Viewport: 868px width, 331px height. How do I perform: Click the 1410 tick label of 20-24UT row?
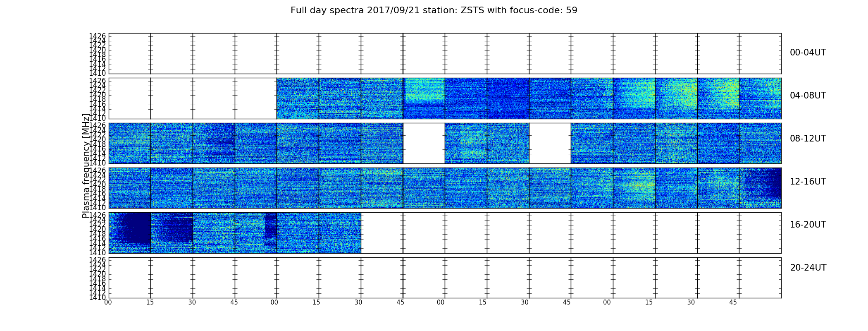pos(98,297)
